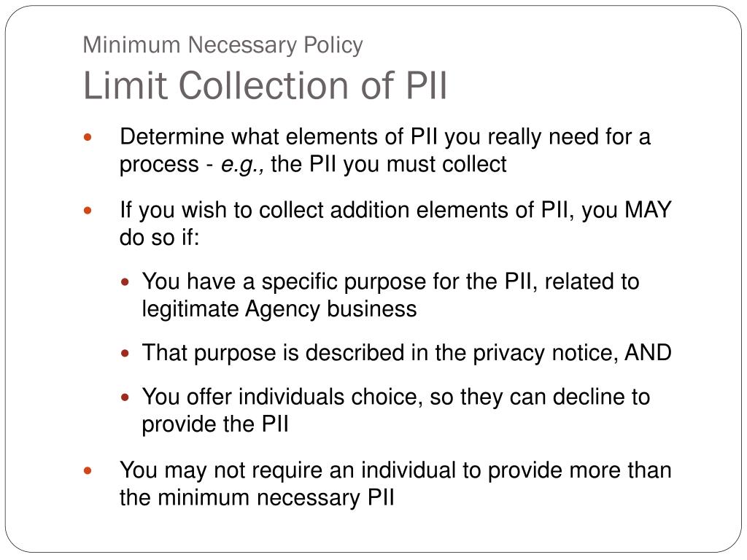The height and width of the screenshot is (560, 747).
Task: Click the orange bullet beside 'You may not require'
Action: (88, 471)
